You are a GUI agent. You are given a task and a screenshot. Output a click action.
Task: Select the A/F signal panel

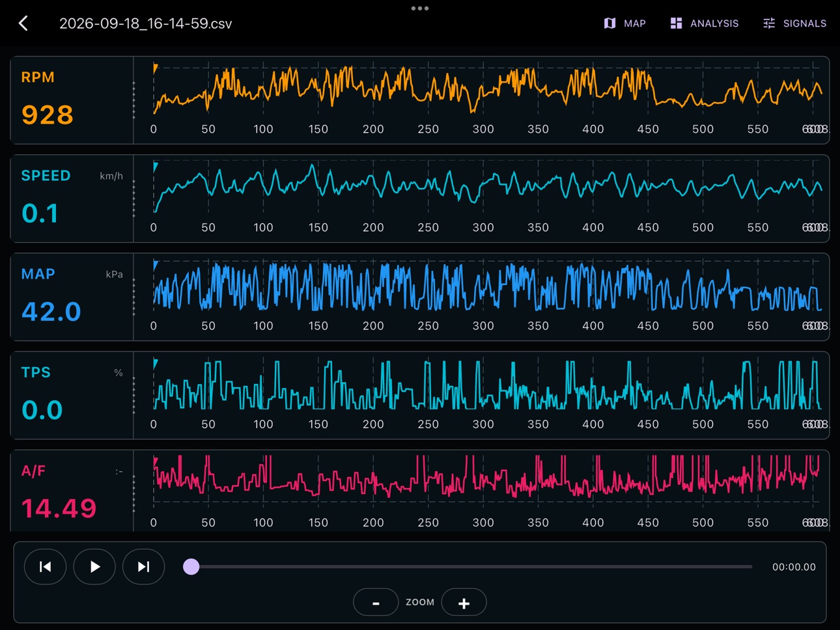[x=420, y=491]
